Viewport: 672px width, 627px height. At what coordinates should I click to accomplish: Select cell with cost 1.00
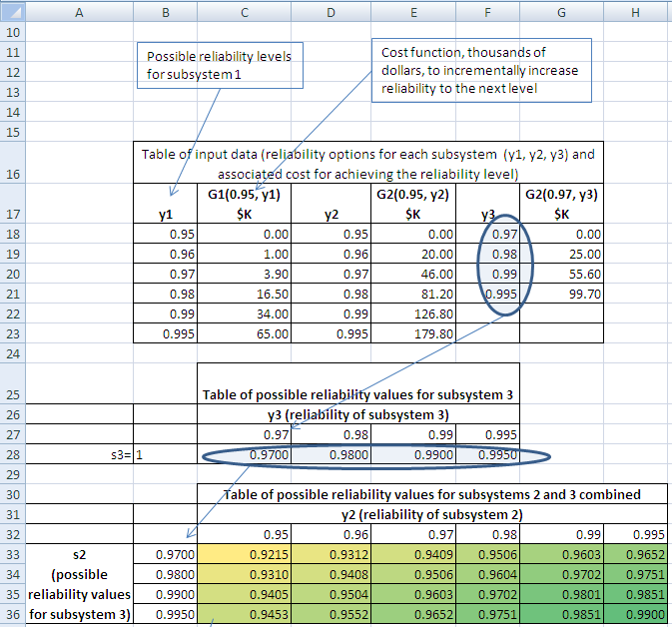click(x=245, y=254)
